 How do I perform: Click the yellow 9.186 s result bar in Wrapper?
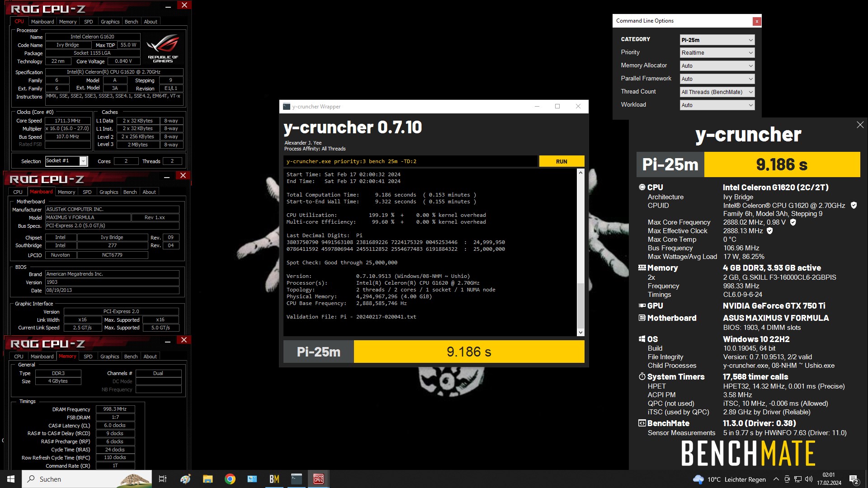(469, 352)
